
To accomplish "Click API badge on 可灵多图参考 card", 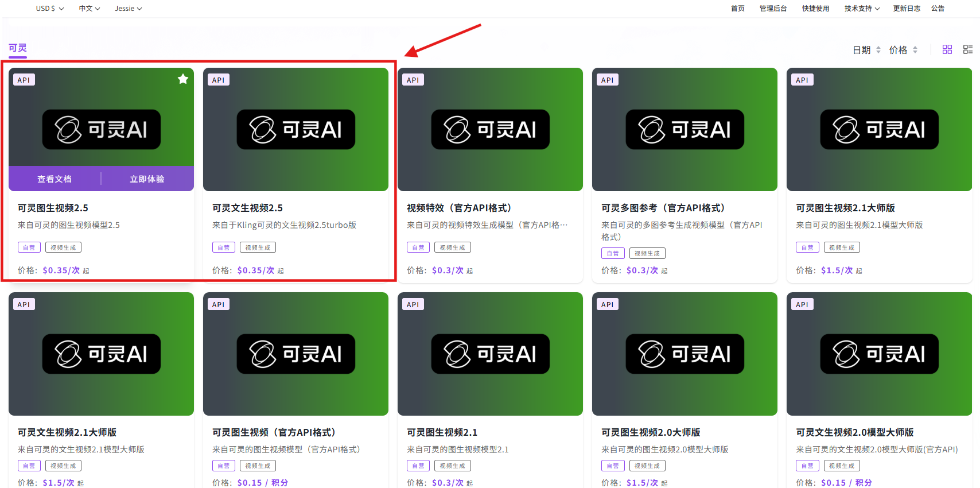I will [608, 80].
